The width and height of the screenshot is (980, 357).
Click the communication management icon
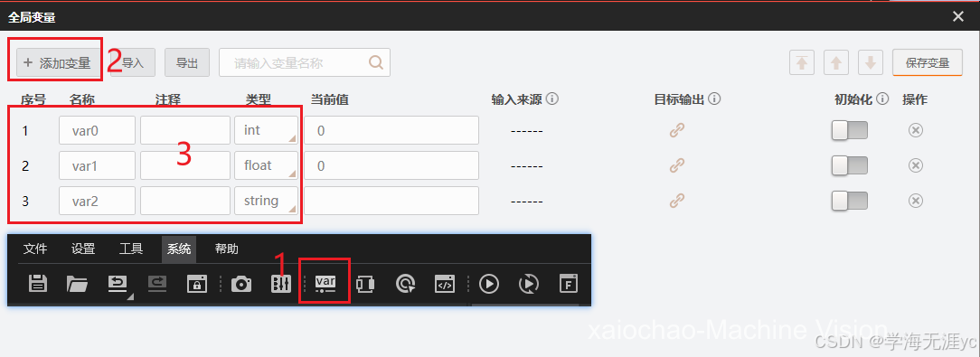365,284
